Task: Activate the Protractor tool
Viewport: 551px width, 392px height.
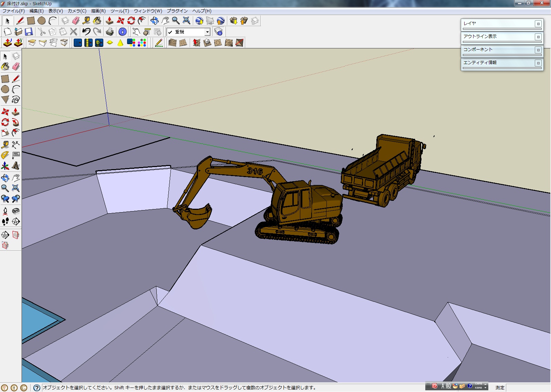Action: [x=5, y=155]
